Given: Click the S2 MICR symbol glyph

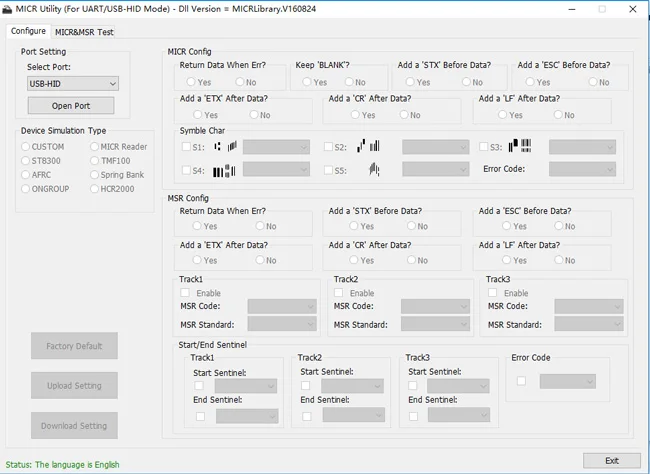Looking at the screenshot, I should click(374, 147).
